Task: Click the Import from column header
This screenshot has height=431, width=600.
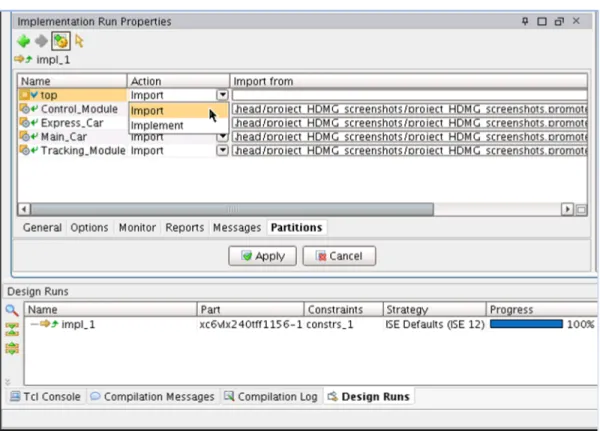Action: 409,81
